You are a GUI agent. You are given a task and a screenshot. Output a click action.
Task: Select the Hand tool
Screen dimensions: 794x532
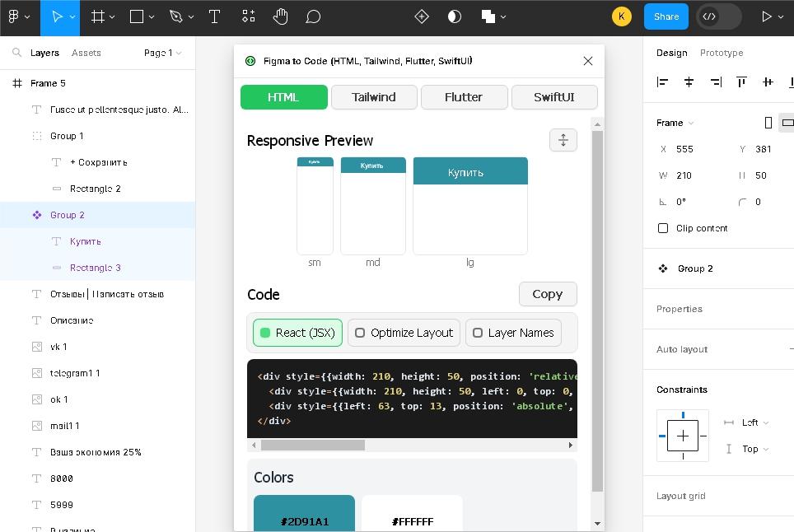[x=280, y=16]
